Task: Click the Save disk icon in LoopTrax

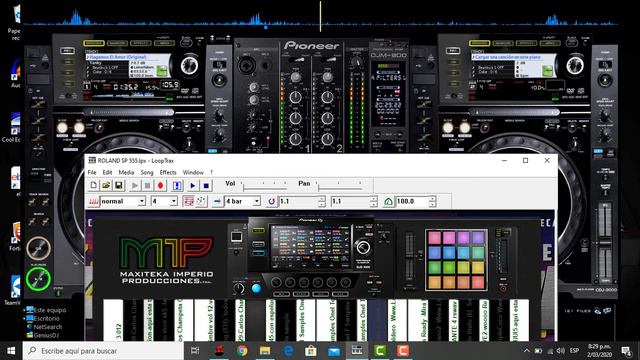Action: [119, 185]
